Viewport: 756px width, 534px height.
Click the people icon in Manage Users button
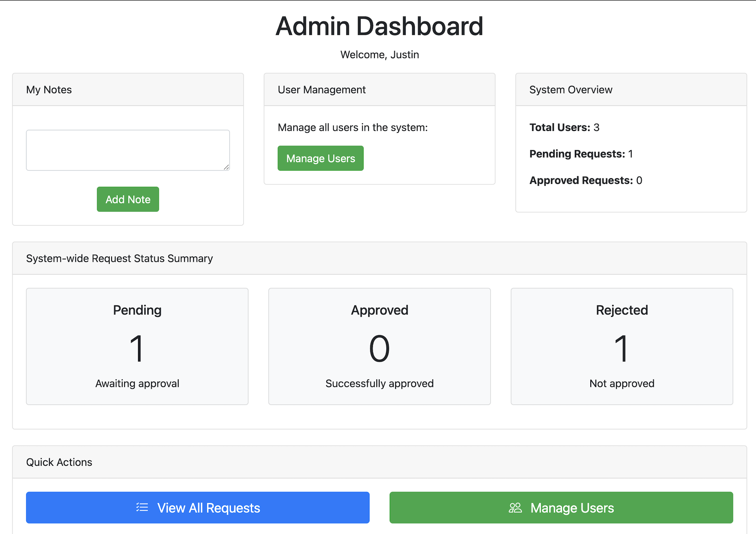(515, 507)
